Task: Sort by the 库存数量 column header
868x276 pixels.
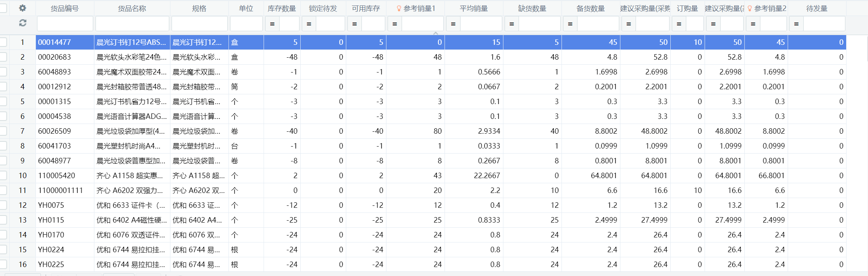Action: [282, 9]
